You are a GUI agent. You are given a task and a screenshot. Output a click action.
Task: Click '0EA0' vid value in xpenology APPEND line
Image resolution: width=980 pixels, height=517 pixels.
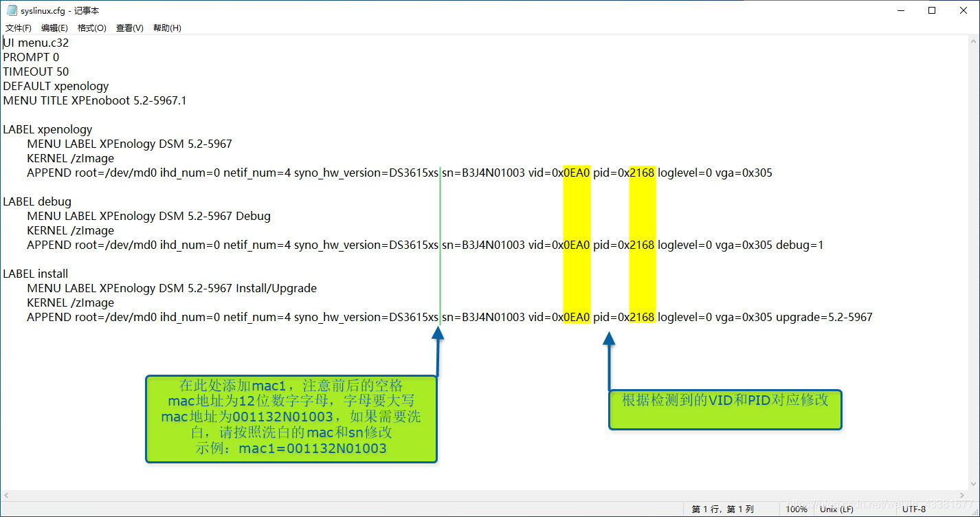[577, 173]
